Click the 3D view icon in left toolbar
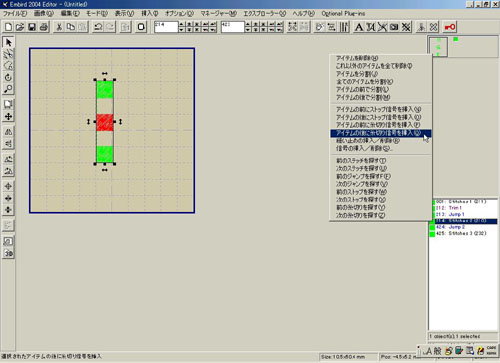The width and height of the screenshot is (500, 363). point(8,253)
